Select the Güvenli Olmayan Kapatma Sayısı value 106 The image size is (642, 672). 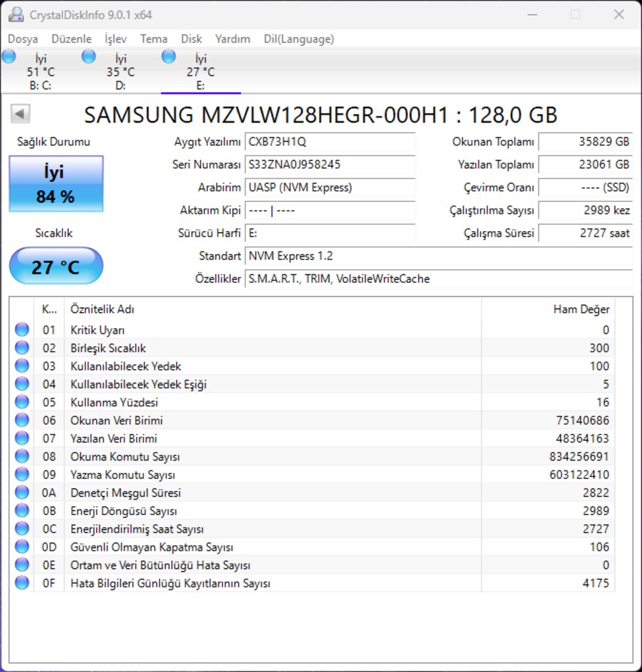click(x=599, y=547)
